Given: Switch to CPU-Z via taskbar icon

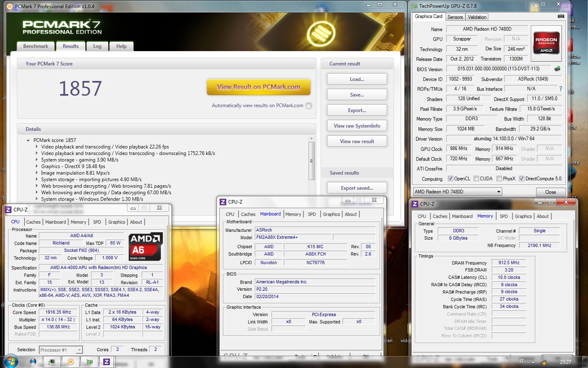Looking at the screenshot, I should (x=107, y=362).
